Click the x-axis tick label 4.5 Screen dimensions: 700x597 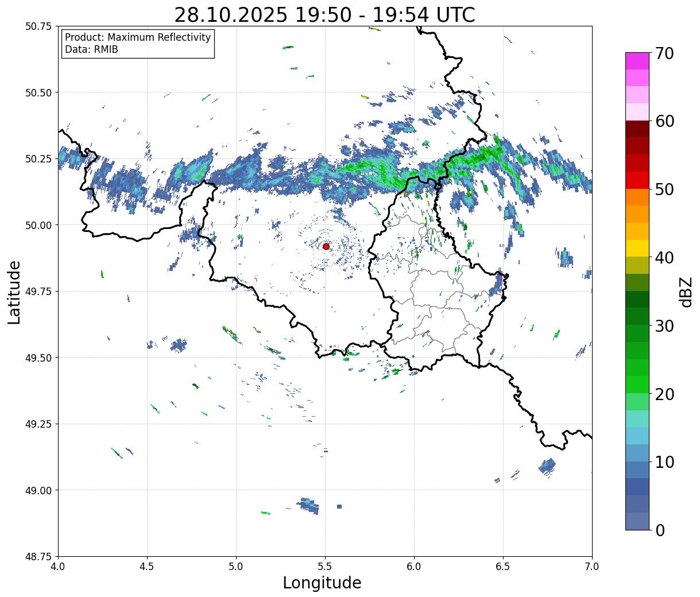(x=147, y=567)
